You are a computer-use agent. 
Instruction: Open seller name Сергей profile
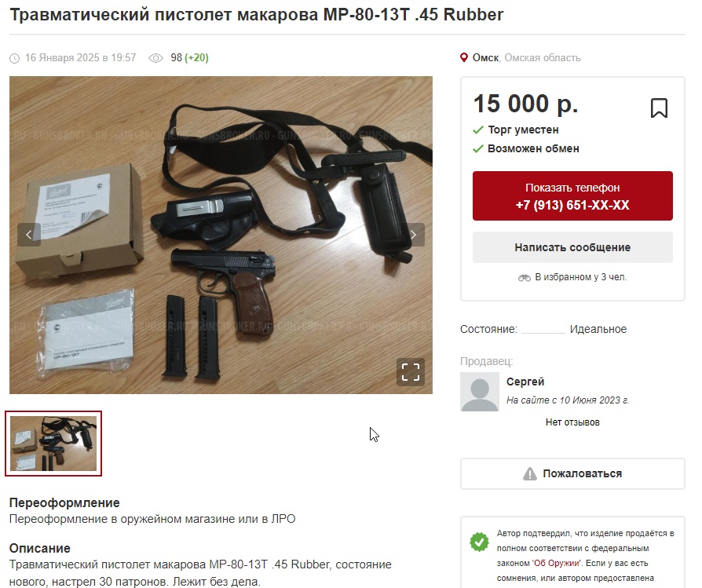pyautogui.click(x=525, y=382)
